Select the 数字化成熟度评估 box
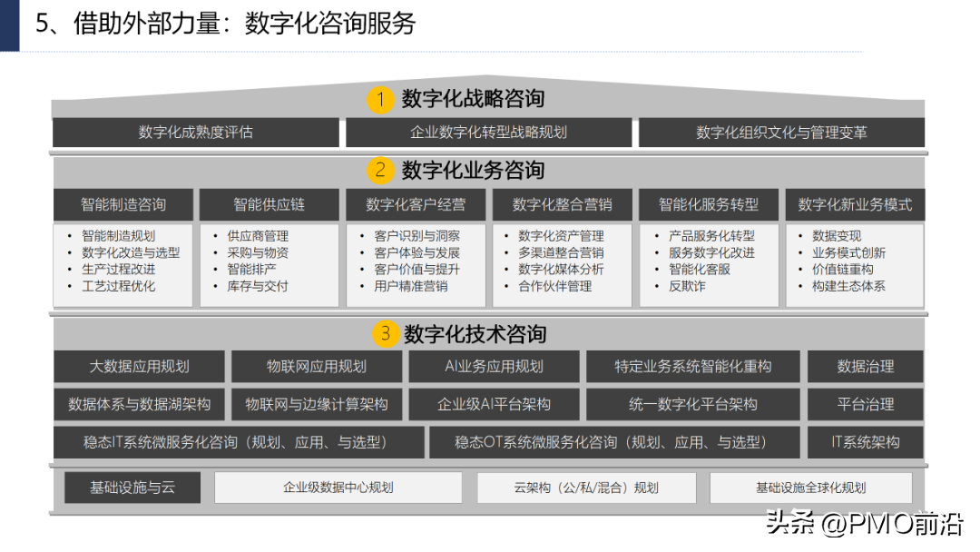This screenshot has height=552, width=980. tap(196, 133)
